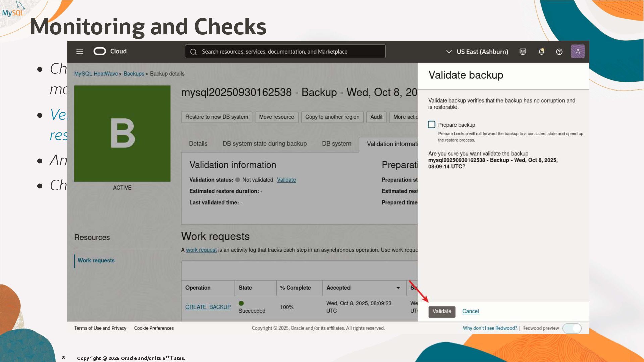Confirm with the Validate button
Viewport: 644px width, 362px height.
pyautogui.click(x=441, y=311)
